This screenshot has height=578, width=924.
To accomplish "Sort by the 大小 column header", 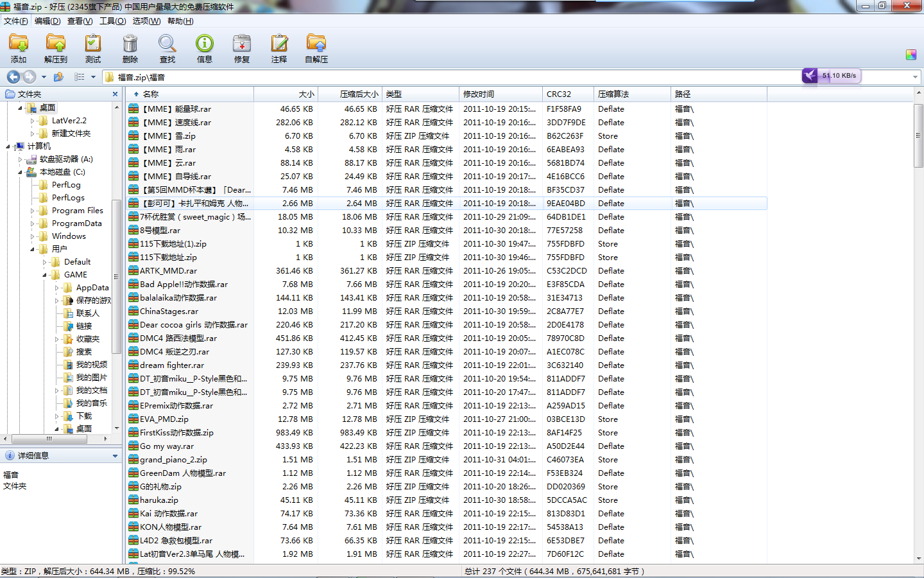I will tap(286, 94).
